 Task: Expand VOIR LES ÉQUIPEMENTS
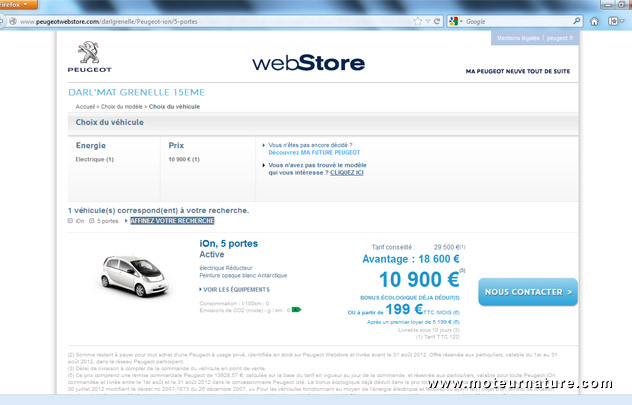[236, 290]
